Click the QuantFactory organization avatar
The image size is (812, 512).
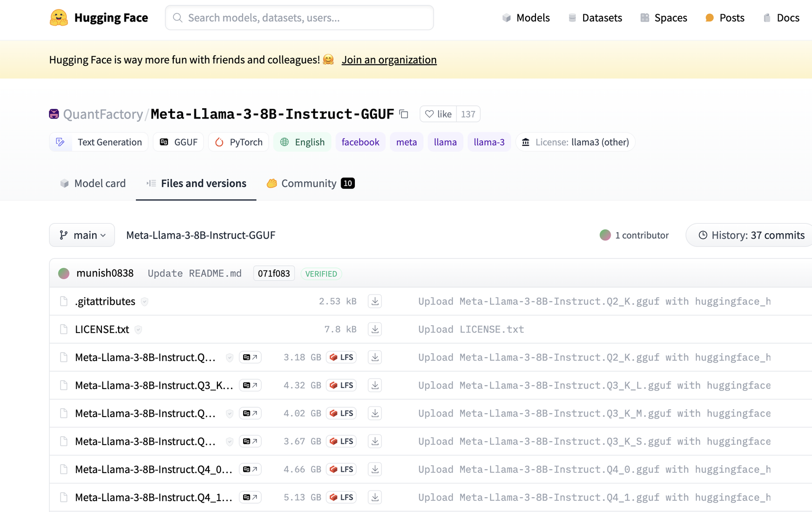point(54,114)
